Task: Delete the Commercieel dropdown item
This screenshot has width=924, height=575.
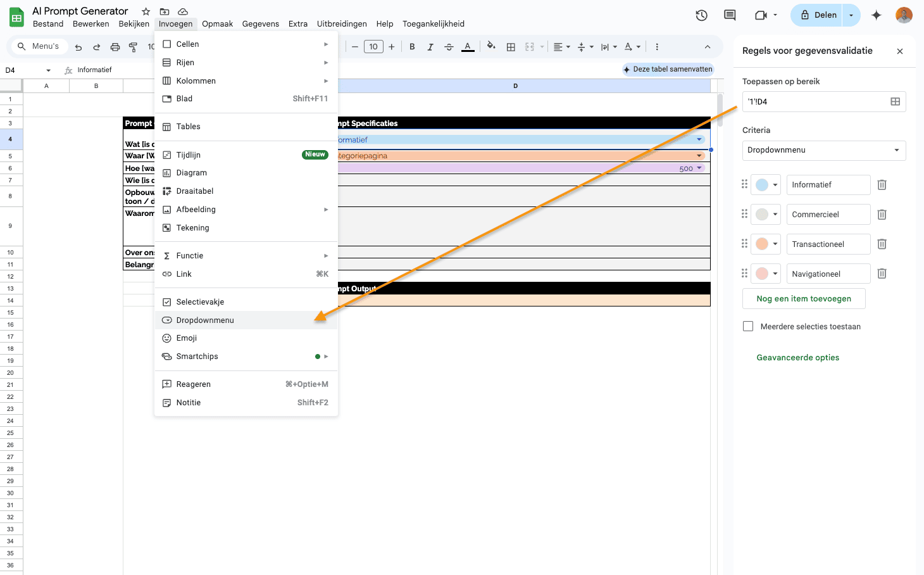Action: tap(882, 215)
